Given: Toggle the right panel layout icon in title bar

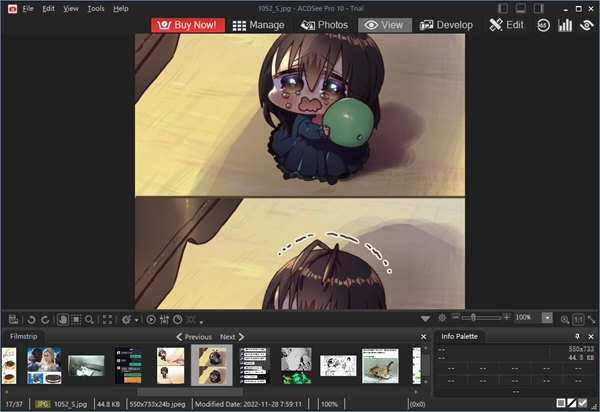Looking at the screenshot, I should [x=539, y=8].
